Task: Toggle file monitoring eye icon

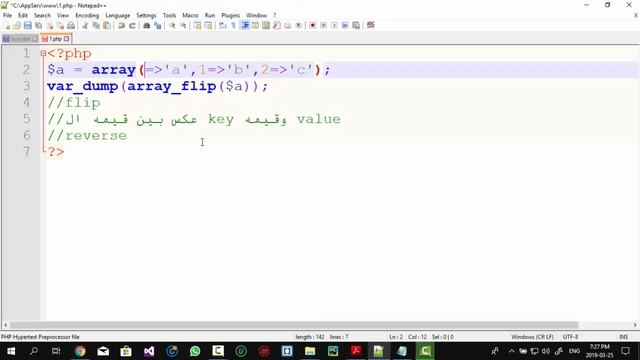Action: pyautogui.click(x=299, y=26)
